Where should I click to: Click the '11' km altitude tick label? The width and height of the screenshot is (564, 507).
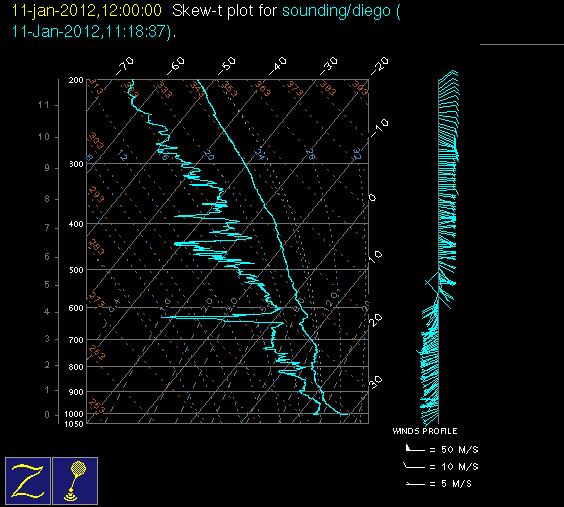pos(44,105)
